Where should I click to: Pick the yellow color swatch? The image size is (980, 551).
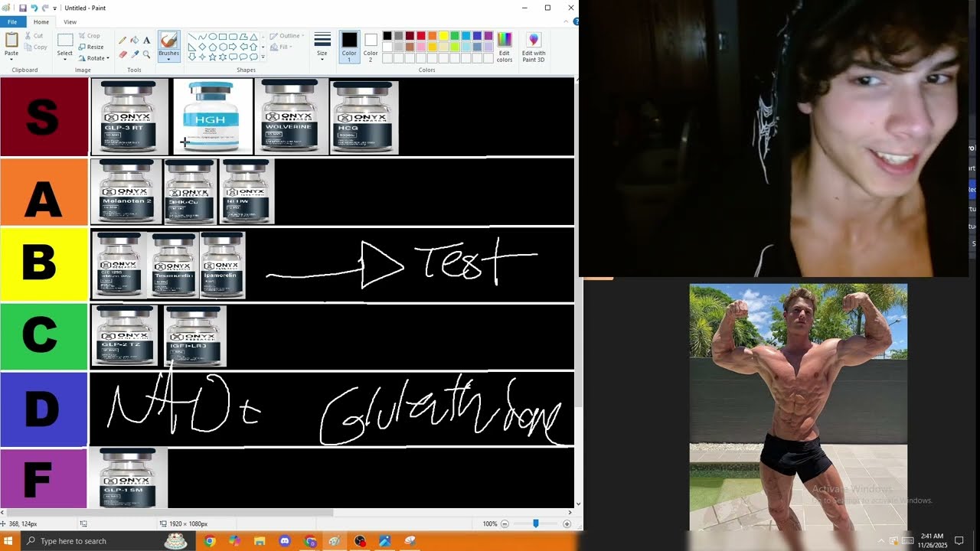point(443,36)
